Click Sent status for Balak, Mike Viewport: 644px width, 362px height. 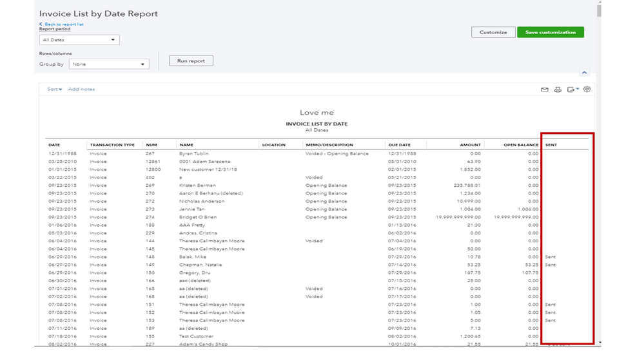coord(551,257)
